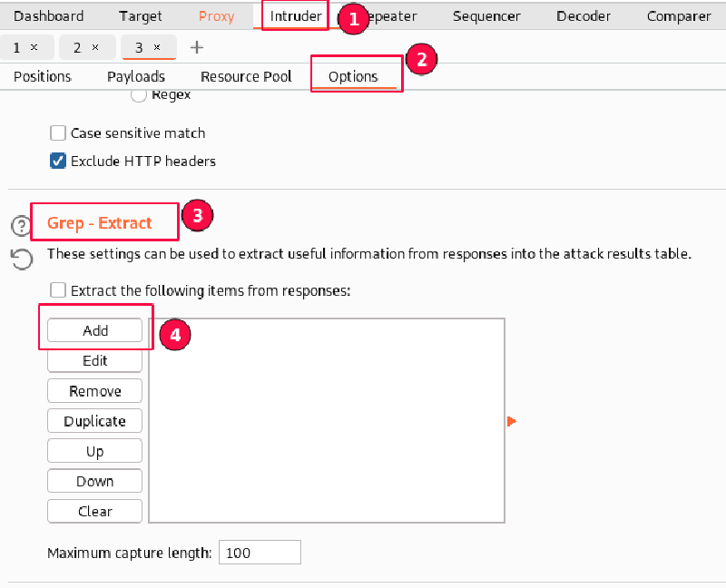The image size is (726, 588).
Task: Open the Positions sub-tab
Action: (43, 76)
